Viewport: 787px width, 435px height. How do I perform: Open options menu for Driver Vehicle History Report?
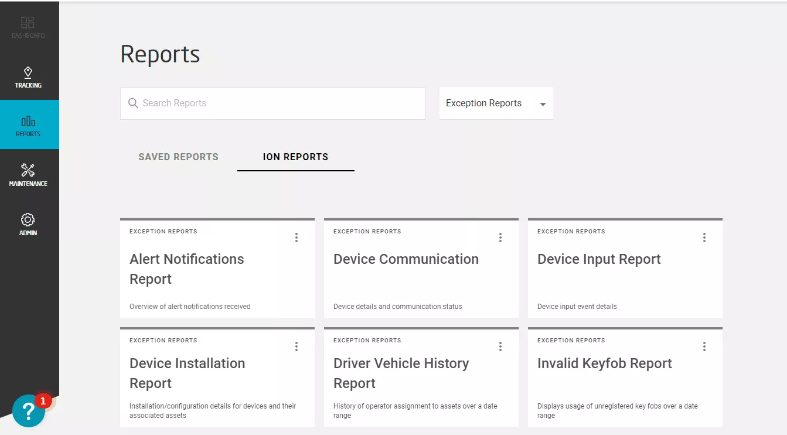500,346
